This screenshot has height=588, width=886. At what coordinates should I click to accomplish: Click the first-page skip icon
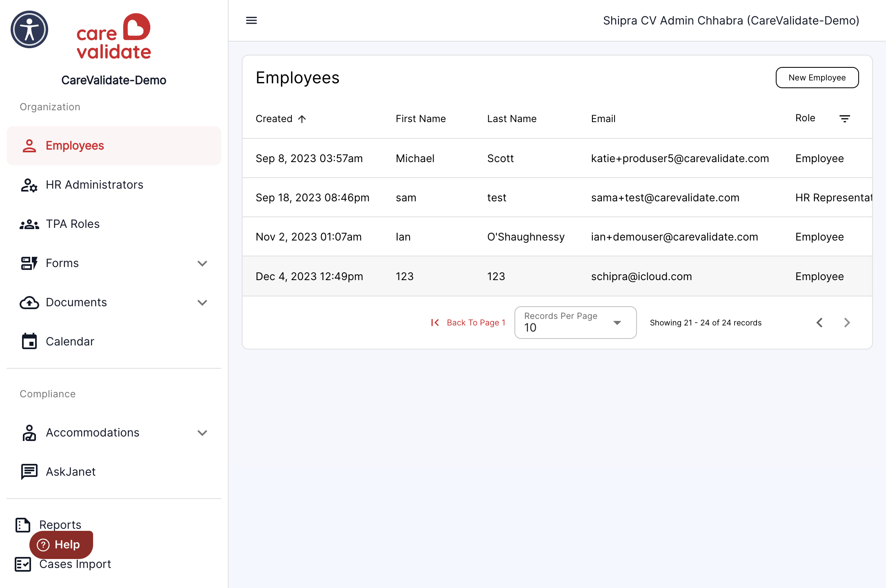tap(435, 323)
